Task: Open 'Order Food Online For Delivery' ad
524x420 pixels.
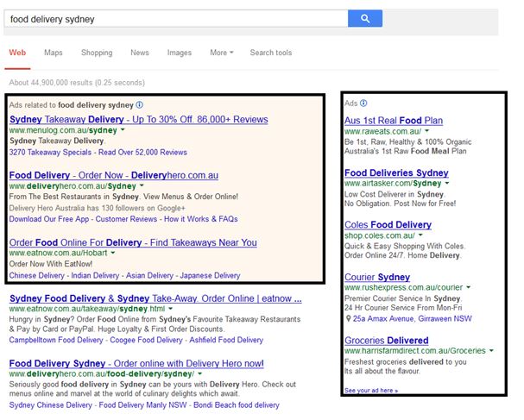Action: [x=133, y=242]
